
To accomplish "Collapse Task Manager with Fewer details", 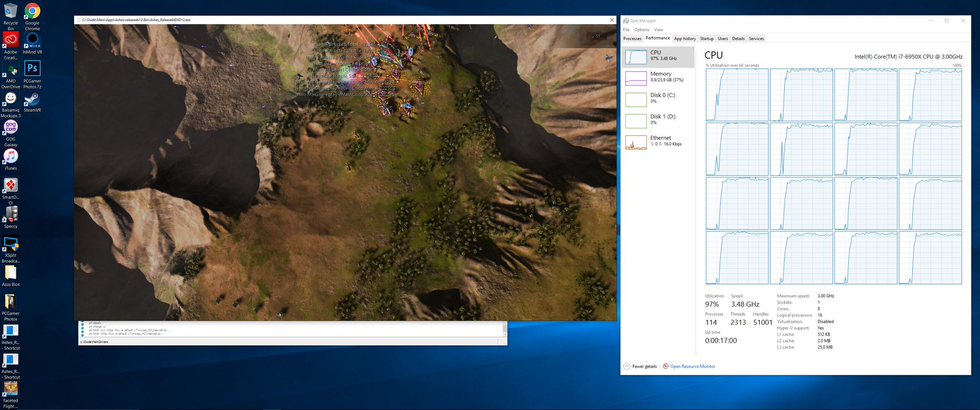I will [640, 366].
